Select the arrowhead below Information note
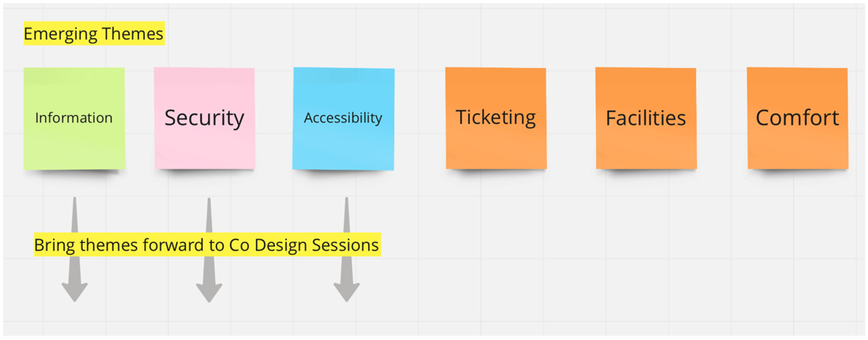Screen dimensions: 868x340 coord(75,291)
